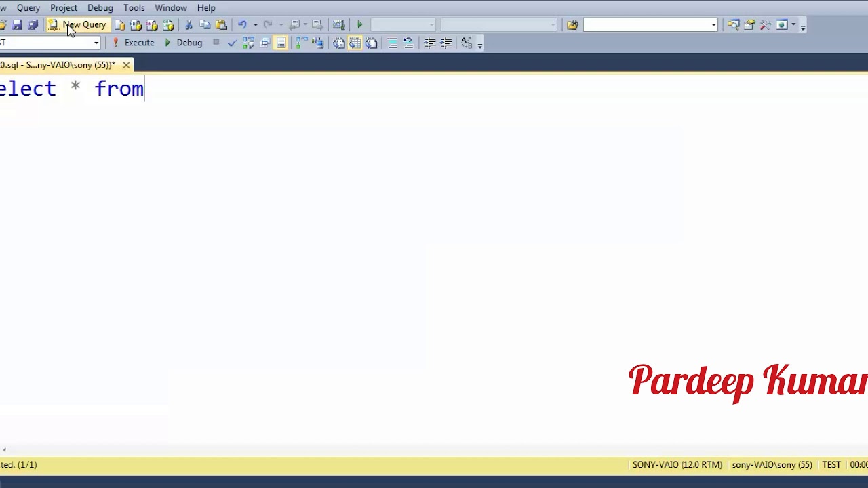Click the Cut scissors icon
This screenshot has height=488, width=868.
coord(189,25)
